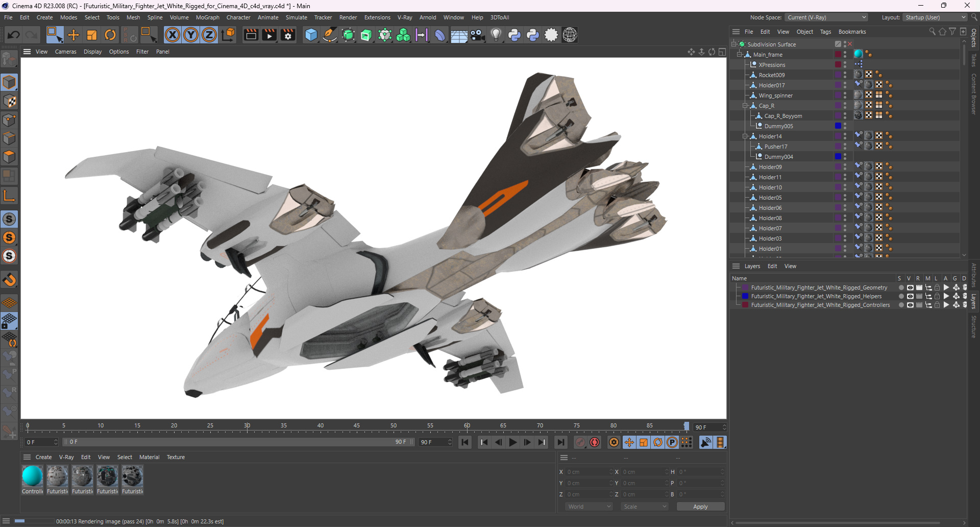
Task: Click the globe icon in toolbar
Action: point(570,35)
